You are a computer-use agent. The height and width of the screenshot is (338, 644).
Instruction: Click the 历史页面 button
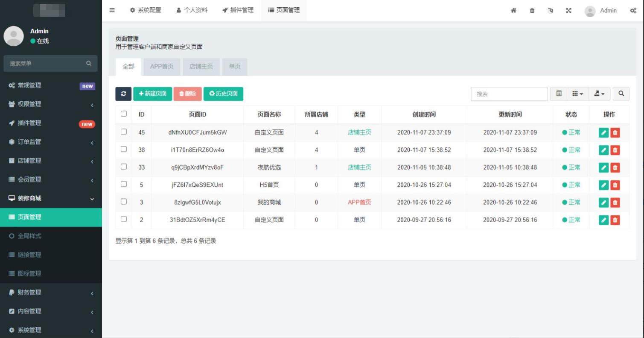tap(223, 94)
